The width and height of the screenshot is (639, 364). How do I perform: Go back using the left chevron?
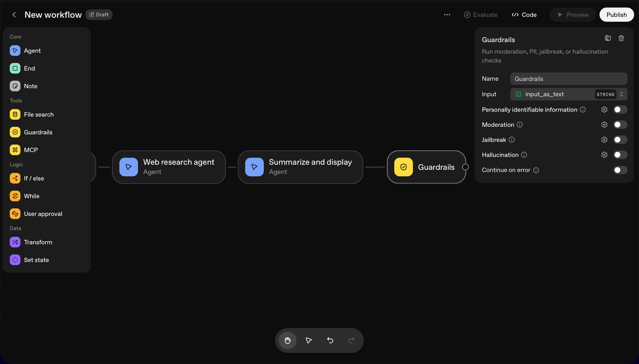[14, 15]
